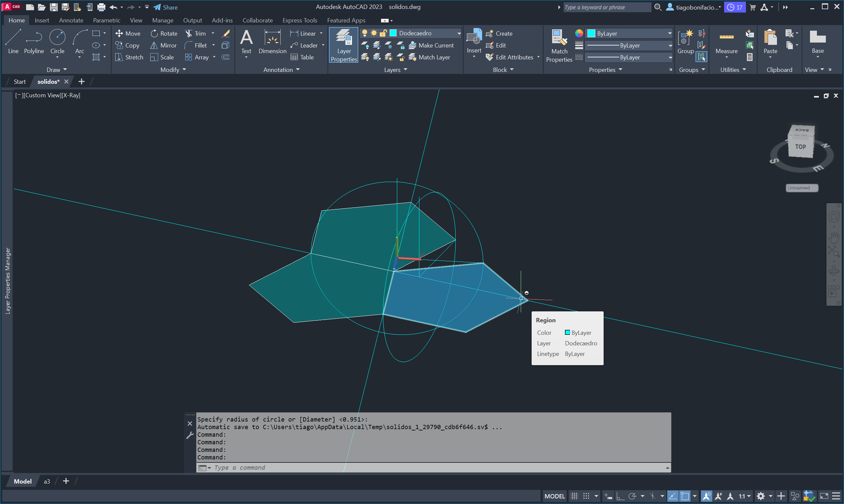This screenshot has width=844, height=504.
Task: Click the Mirror tool icon
Action: [154, 45]
